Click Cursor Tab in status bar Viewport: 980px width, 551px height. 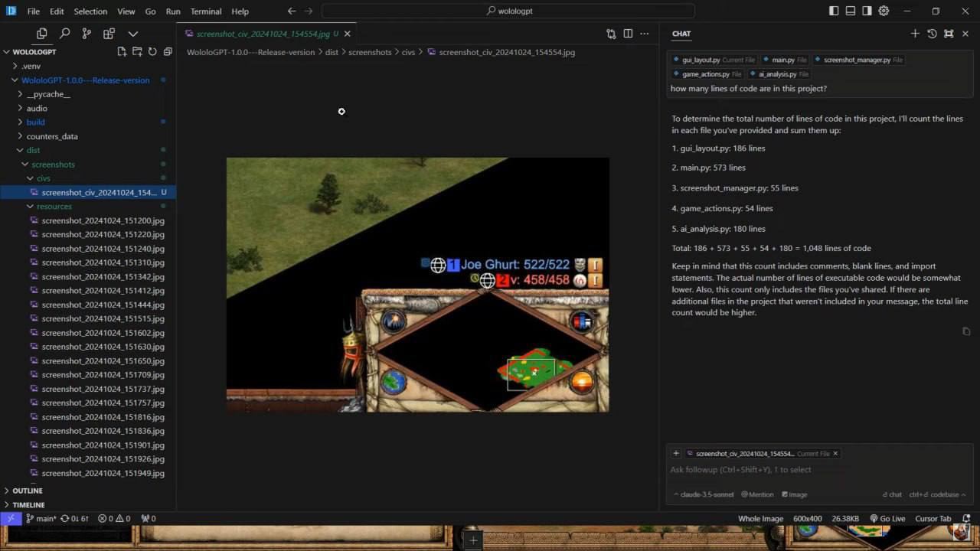(x=933, y=518)
